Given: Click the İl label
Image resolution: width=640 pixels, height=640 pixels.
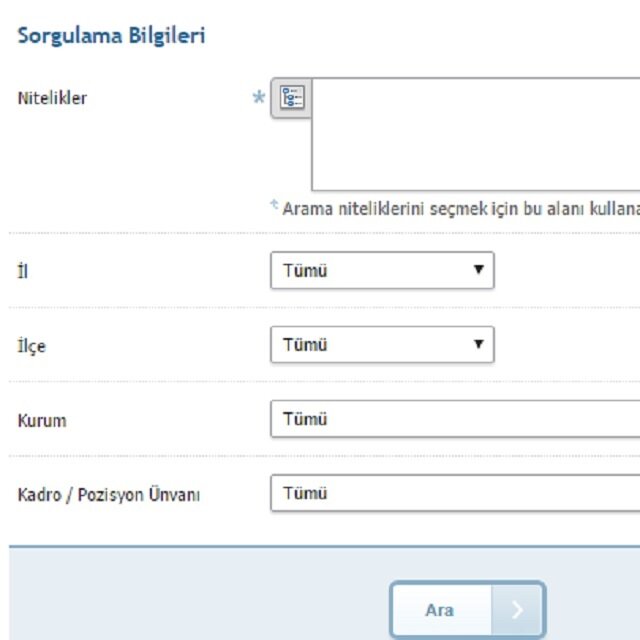Looking at the screenshot, I should (x=23, y=271).
